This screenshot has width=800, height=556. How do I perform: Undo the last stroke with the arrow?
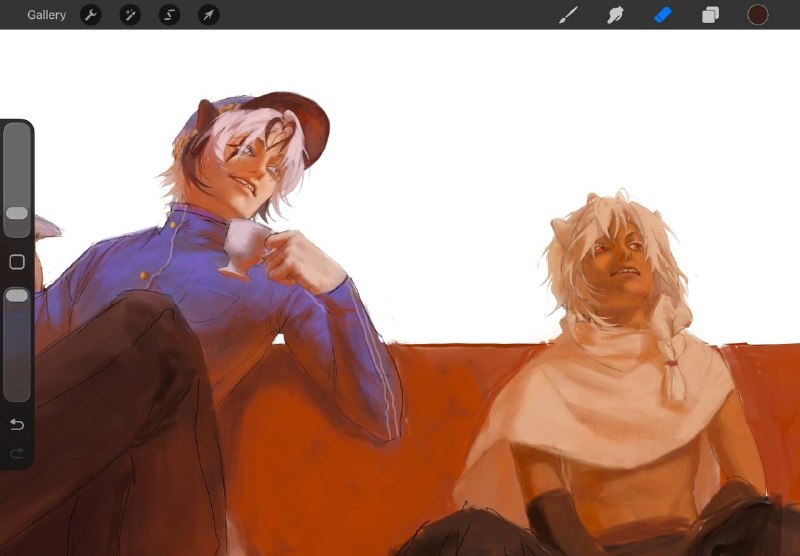[x=17, y=424]
